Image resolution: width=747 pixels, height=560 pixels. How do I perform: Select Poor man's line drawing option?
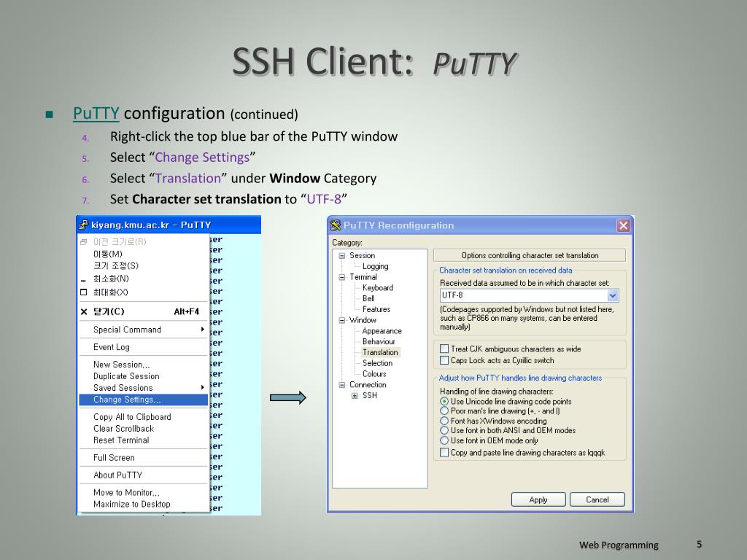pos(444,411)
